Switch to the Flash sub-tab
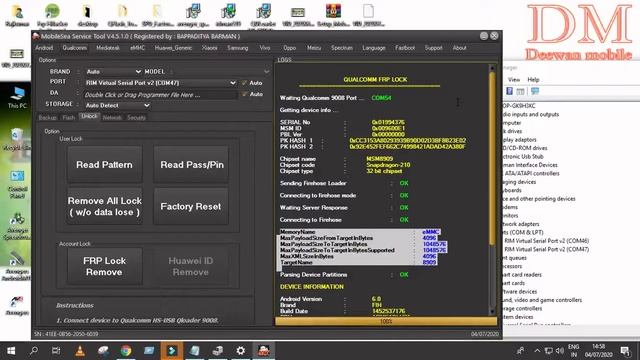The height and width of the screenshot is (360, 640). [x=69, y=118]
